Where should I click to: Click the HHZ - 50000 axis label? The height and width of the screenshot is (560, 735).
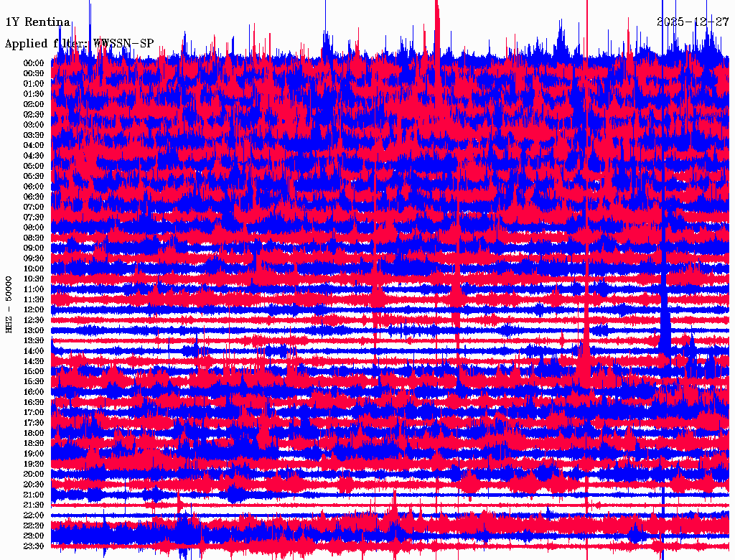coord(9,305)
